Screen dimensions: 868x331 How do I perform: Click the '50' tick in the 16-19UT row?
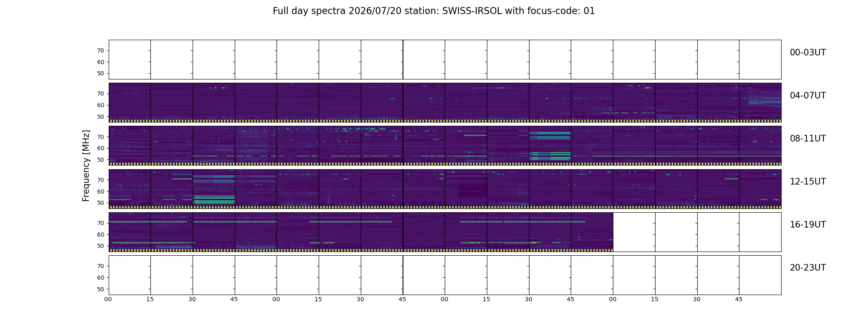click(x=100, y=246)
